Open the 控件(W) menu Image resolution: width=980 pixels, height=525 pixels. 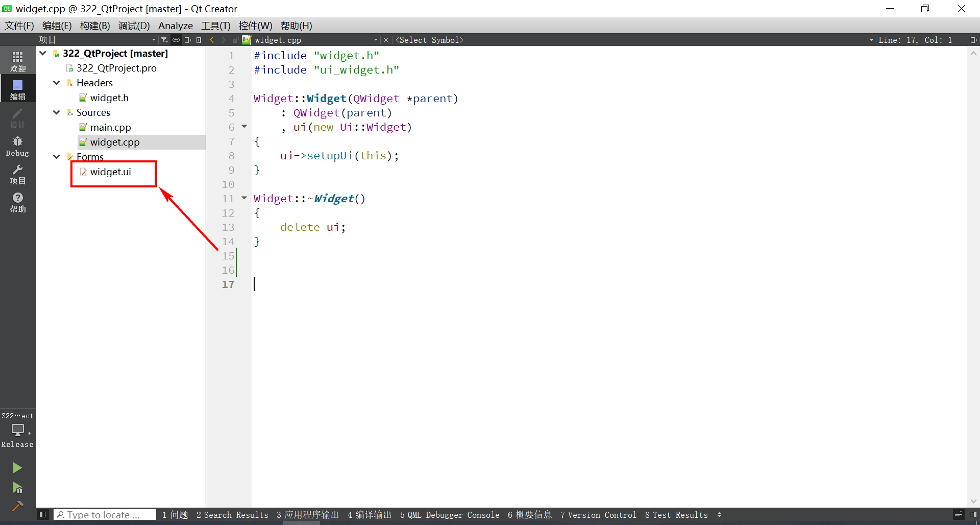point(256,26)
